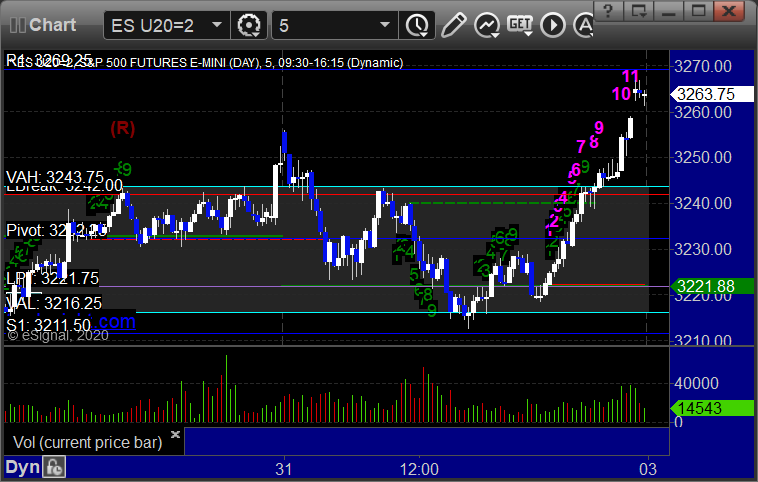758x482 pixels.
Task: Click the red (R) marker on chart
Action: tap(122, 128)
